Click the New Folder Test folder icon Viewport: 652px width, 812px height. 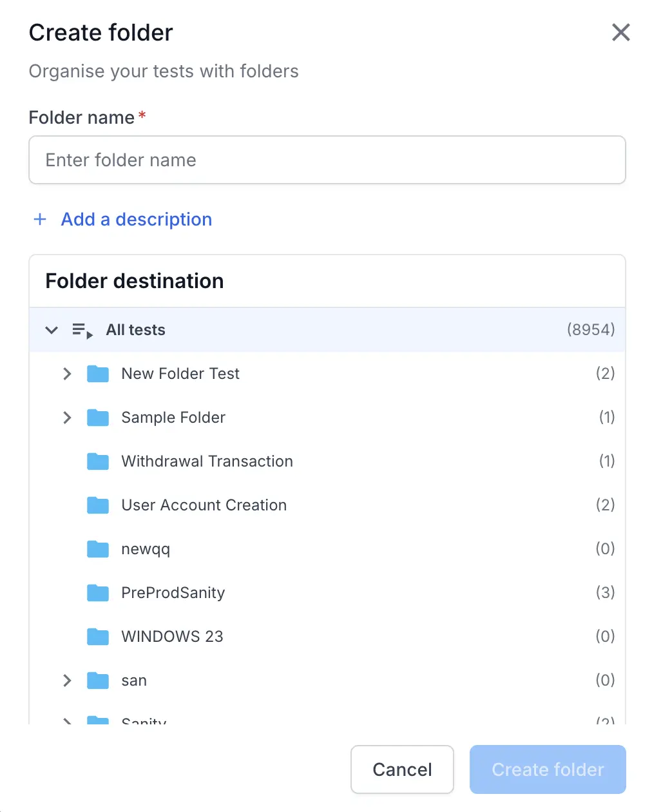98,374
